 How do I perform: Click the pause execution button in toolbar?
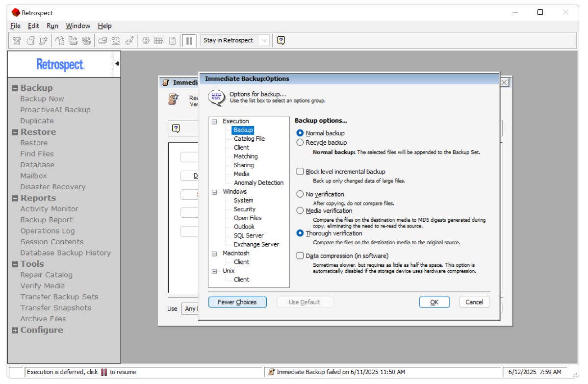pyautogui.click(x=189, y=41)
